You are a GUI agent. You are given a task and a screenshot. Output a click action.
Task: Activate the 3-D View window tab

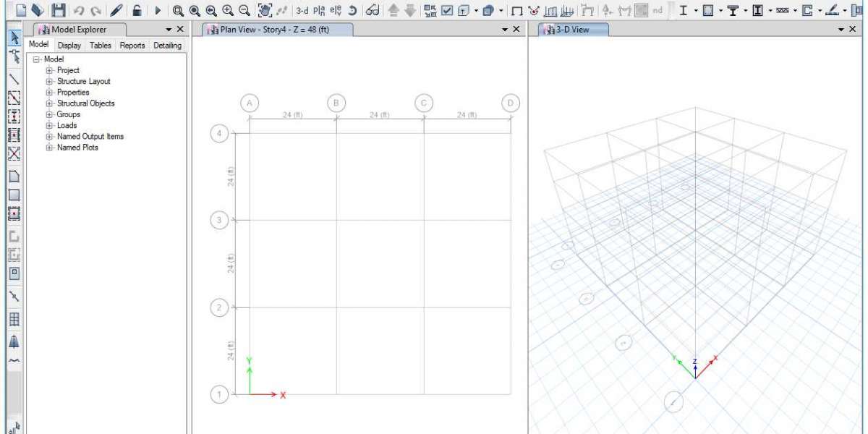pyautogui.click(x=571, y=30)
